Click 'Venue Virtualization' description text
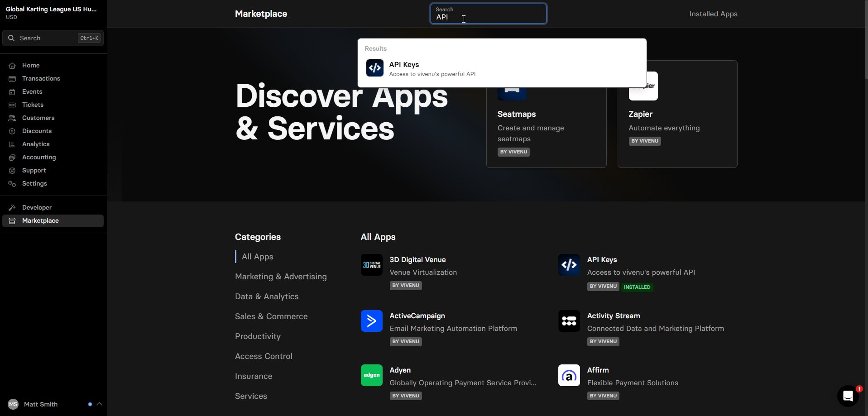The image size is (868, 416). pyautogui.click(x=423, y=273)
